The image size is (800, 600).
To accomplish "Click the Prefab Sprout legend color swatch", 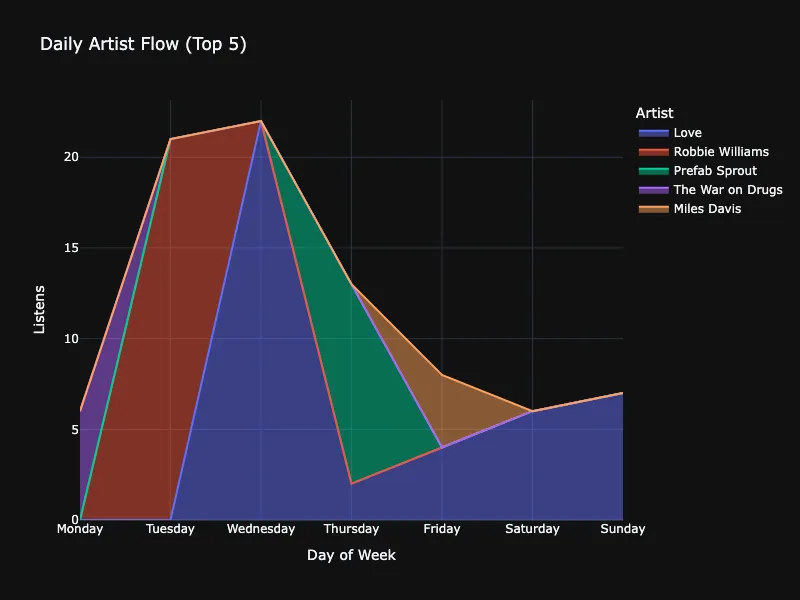I will click(652, 171).
